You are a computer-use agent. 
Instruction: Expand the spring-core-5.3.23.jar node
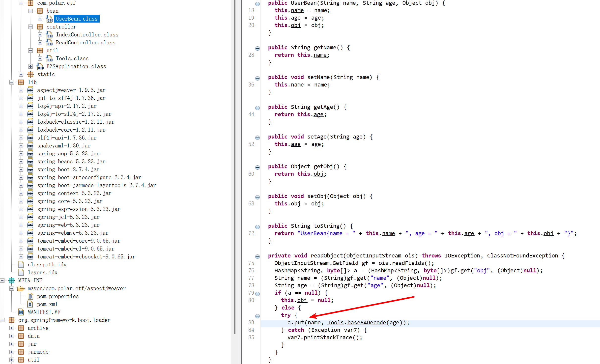[21, 201]
